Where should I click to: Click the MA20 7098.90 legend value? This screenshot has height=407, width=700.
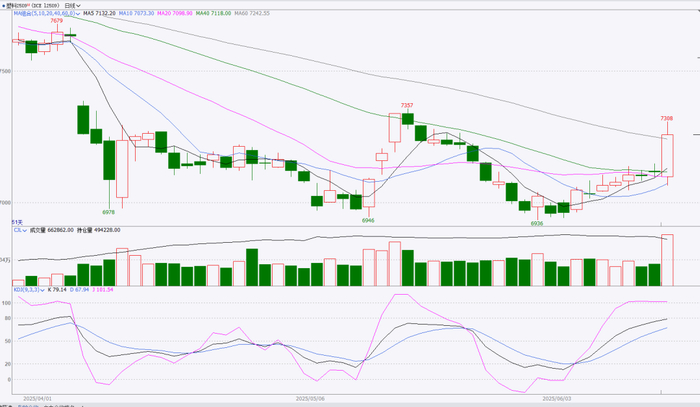point(175,13)
